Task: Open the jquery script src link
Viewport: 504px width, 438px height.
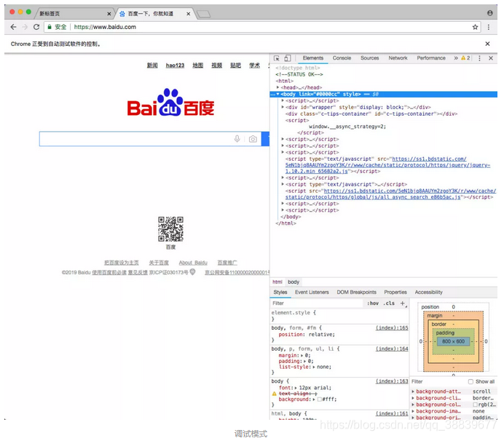Action: click(387, 165)
